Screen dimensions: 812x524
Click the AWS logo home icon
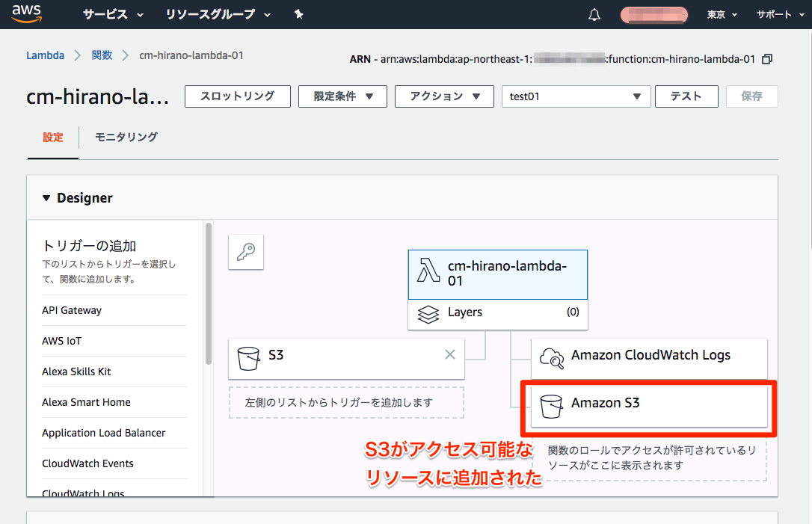click(26, 14)
